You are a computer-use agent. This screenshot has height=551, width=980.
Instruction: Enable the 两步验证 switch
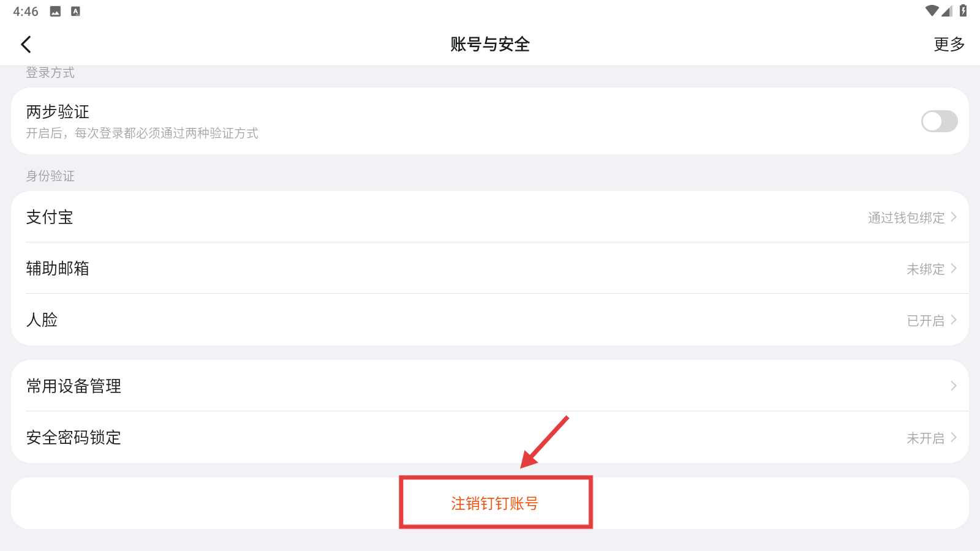coord(939,121)
